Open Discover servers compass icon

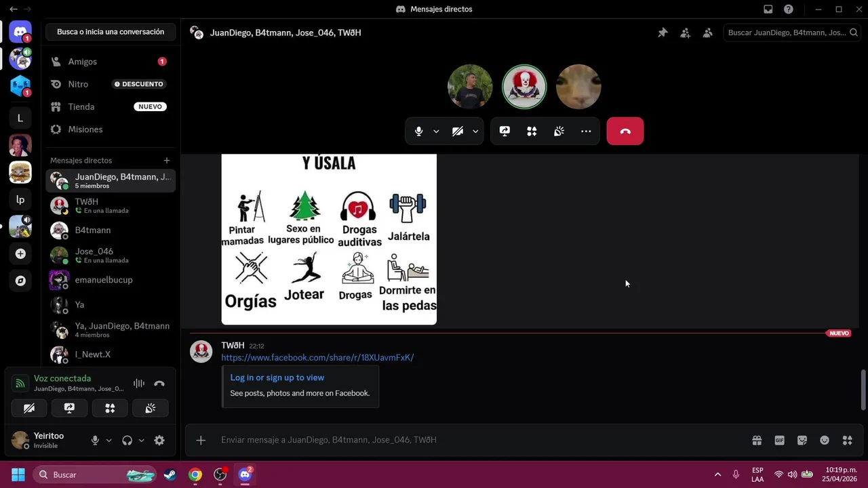click(20, 281)
